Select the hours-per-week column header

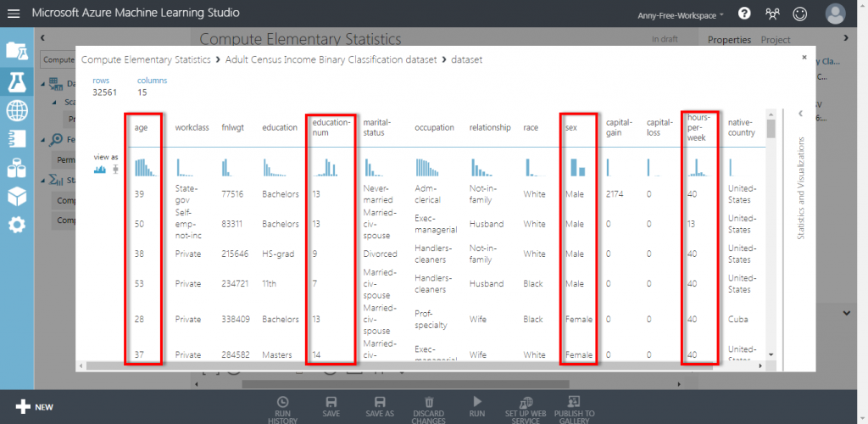click(x=698, y=127)
